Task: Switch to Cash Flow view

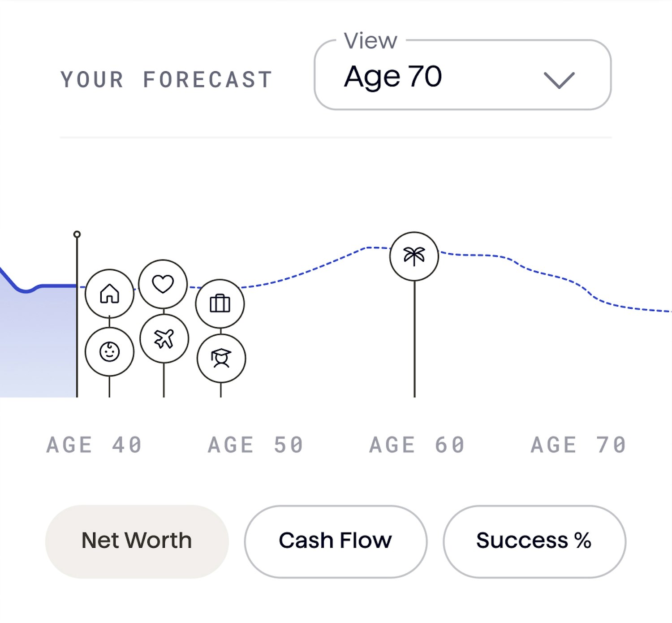Action: pos(336,541)
